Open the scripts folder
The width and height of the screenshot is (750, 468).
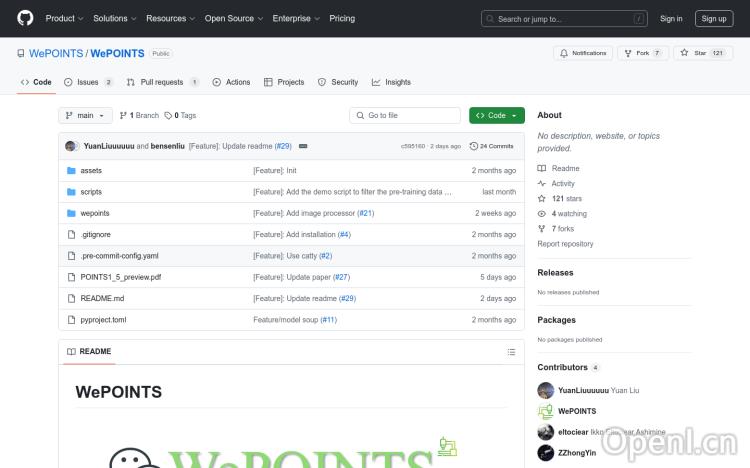tap(91, 192)
